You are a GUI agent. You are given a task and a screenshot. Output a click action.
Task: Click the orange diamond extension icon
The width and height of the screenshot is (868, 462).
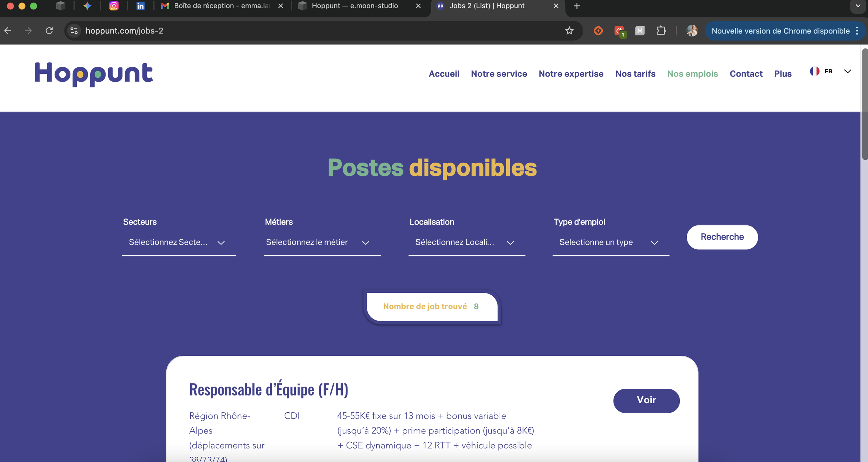pyautogui.click(x=598, y=31)
